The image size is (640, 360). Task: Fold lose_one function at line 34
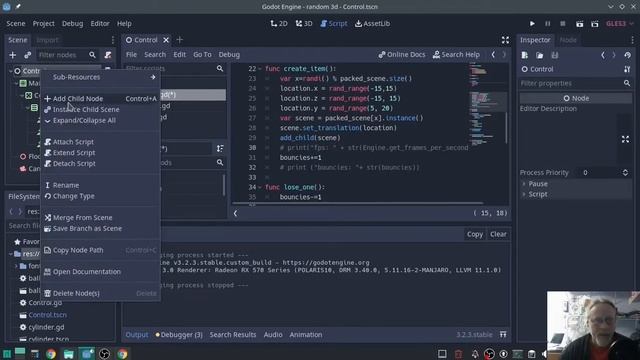(x=260, y=187)
